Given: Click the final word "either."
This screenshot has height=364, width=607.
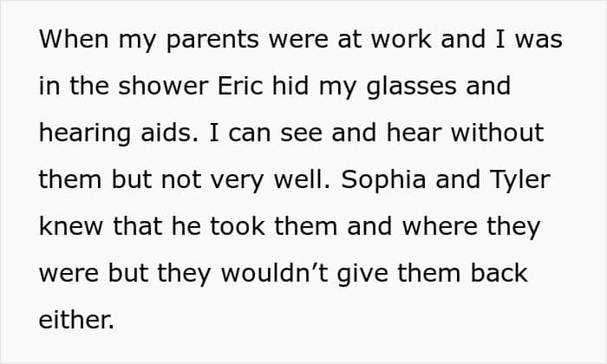Looking at the screenshot, I should click(x=76, y=320).
